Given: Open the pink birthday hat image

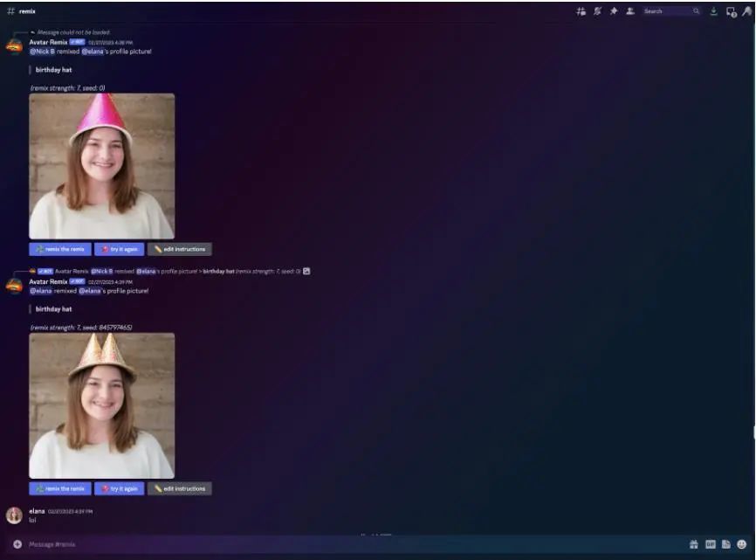Looking at the screenshot, I should [x=102, y=166].
